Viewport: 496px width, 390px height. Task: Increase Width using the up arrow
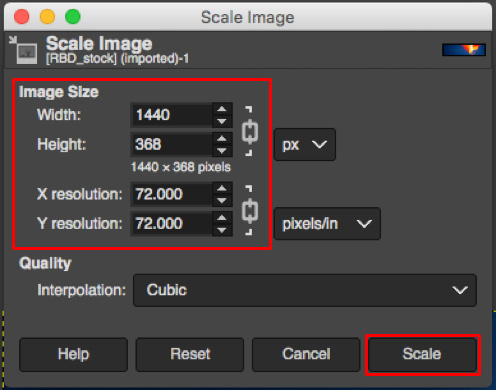tap(222, 109)
